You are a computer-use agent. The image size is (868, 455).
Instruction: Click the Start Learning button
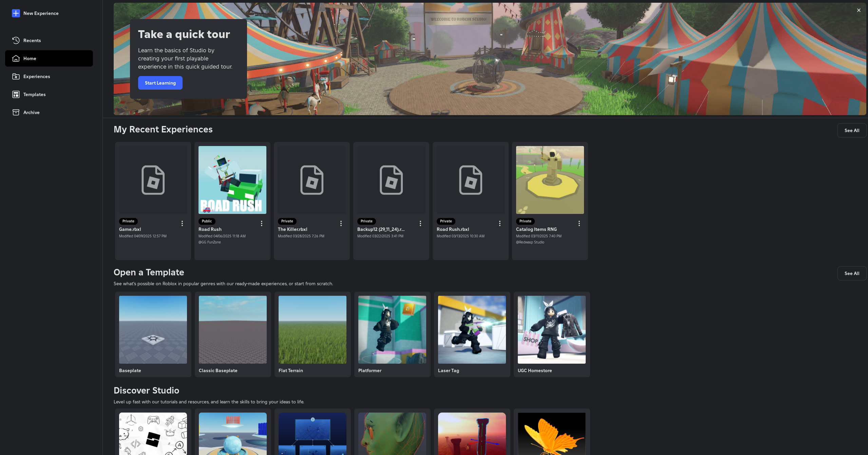point(160,83)
